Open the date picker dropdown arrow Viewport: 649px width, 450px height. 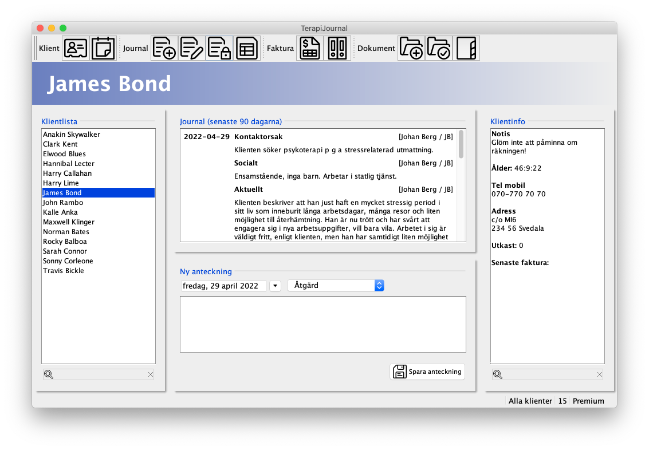[275, 286]
